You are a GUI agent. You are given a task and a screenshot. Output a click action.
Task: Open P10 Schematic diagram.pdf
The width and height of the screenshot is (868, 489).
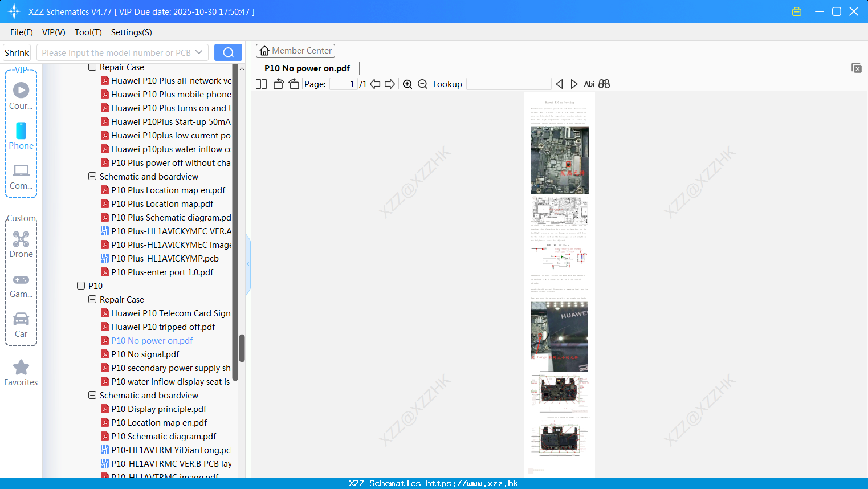click(158, 437)
